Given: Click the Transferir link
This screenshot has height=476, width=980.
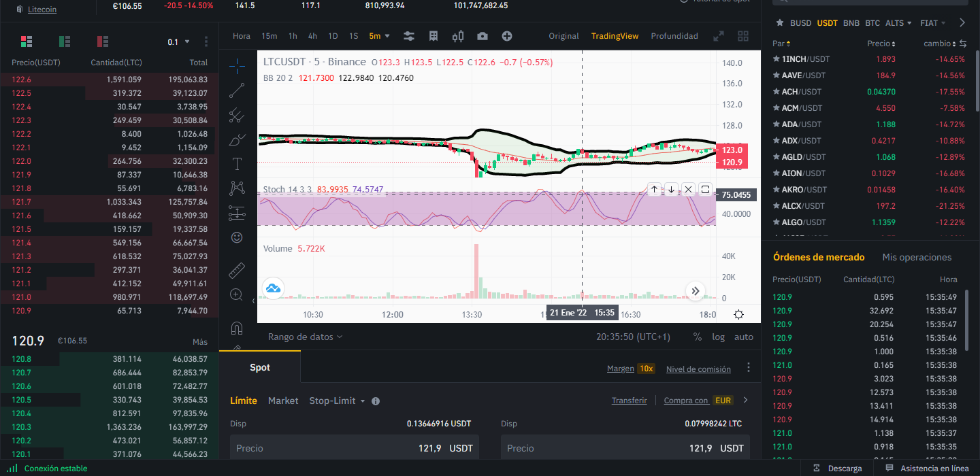Looking at the screenshot, I should point(629,401).
